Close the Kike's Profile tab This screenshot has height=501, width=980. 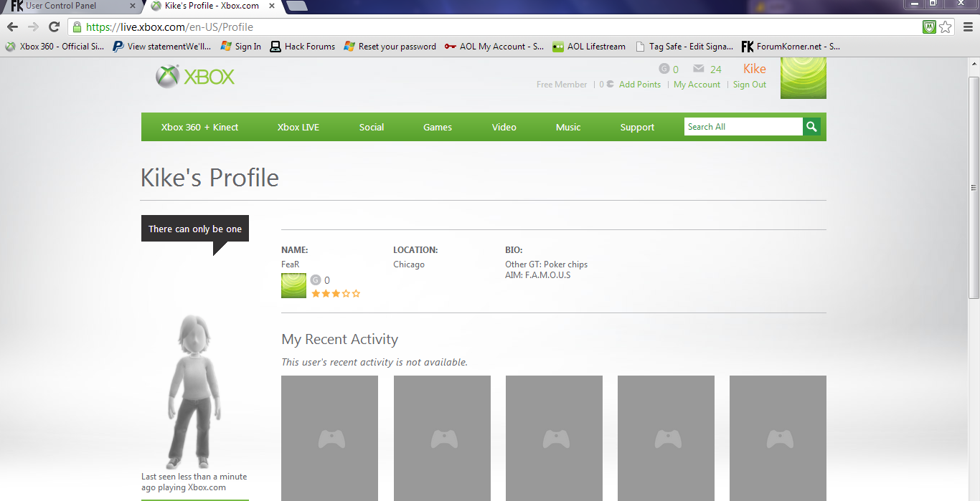point(273,6)
